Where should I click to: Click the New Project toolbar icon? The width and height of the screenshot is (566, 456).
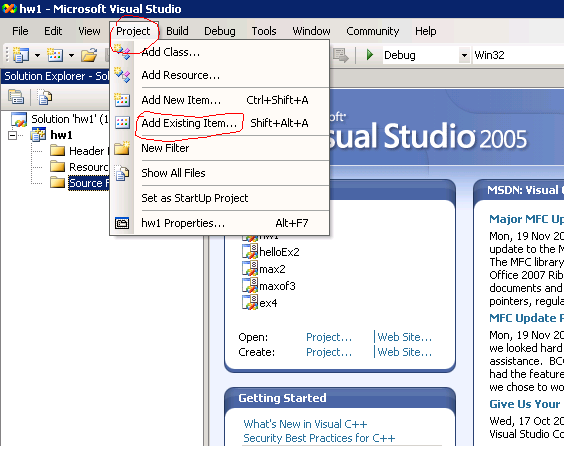click(21, 55)
